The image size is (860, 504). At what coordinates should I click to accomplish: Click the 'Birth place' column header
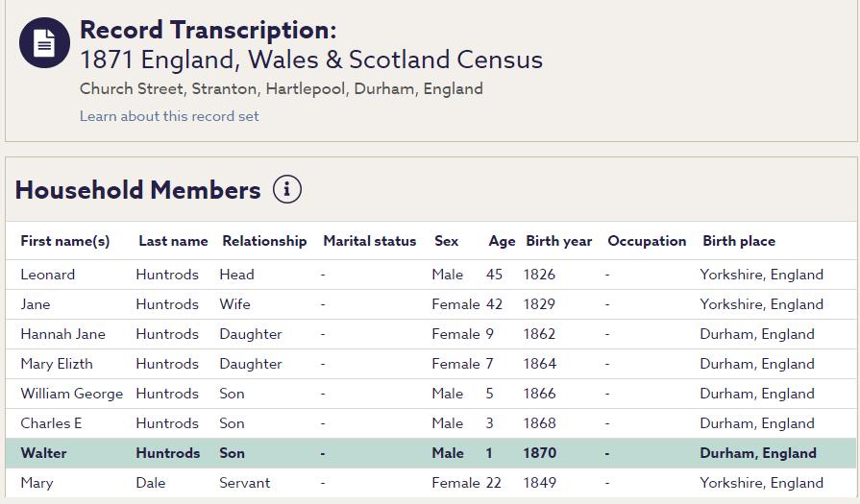pyautogui.click(x=739, y=241)
